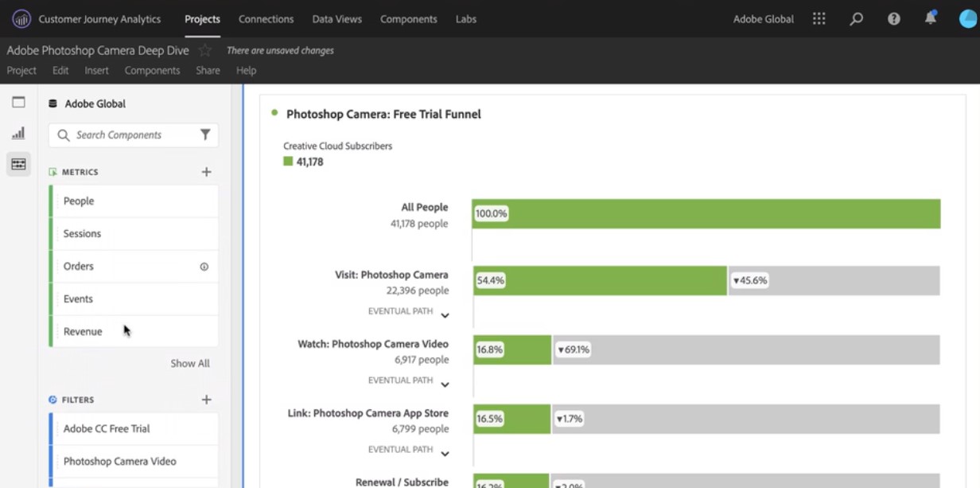Open the Visualizations chart icon in left rail
Image resolution: width=980 pixels, height=488 pixels.
18,133
